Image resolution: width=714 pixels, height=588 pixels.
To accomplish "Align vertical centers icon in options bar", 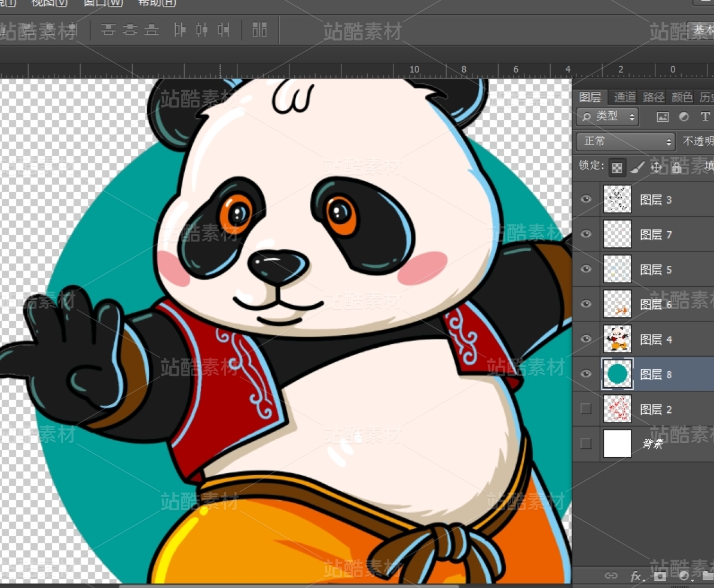I will tap(130, 30).
